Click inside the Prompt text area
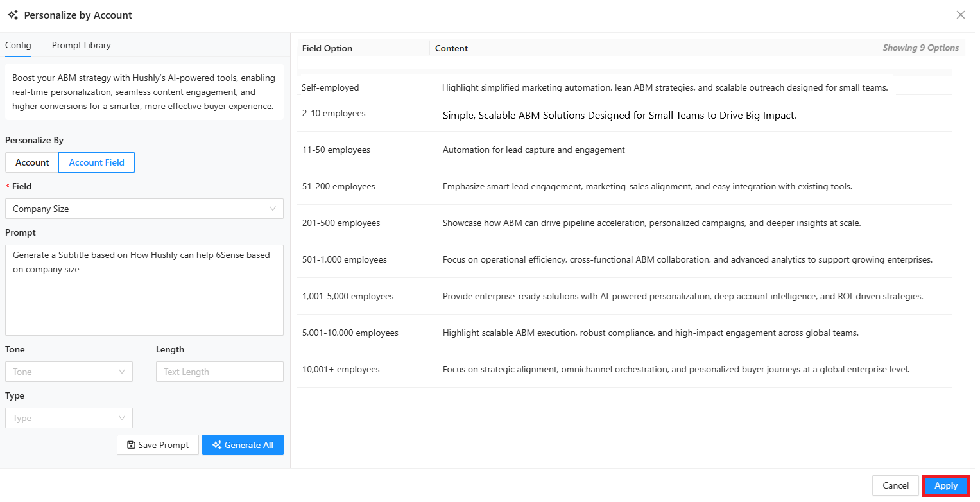Image resolution: width=980 pixels, height=502 pixels. pos(144,290)
